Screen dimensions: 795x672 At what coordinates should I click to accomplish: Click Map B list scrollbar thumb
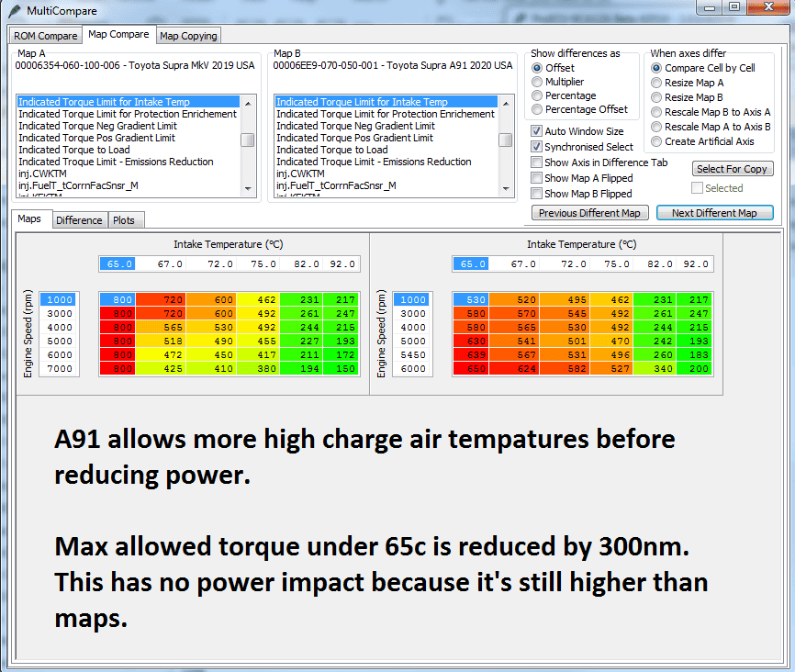point(506,140)
